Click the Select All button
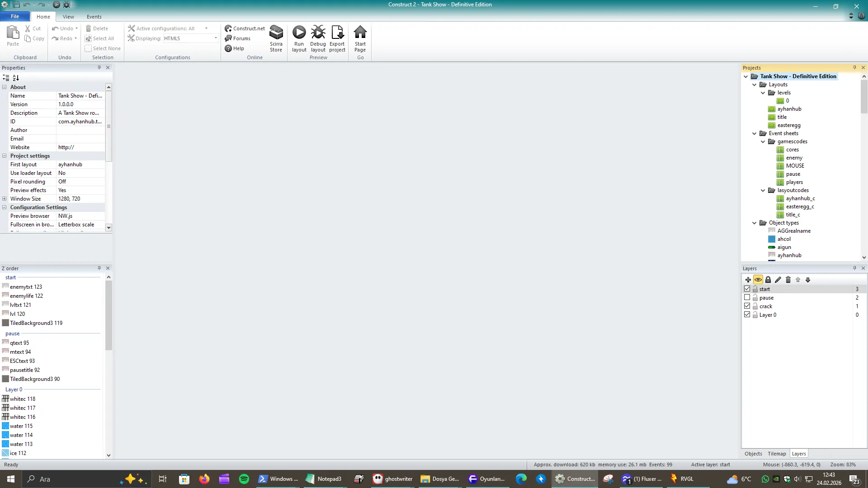868x488 pixels. click(x=99, y=38)
